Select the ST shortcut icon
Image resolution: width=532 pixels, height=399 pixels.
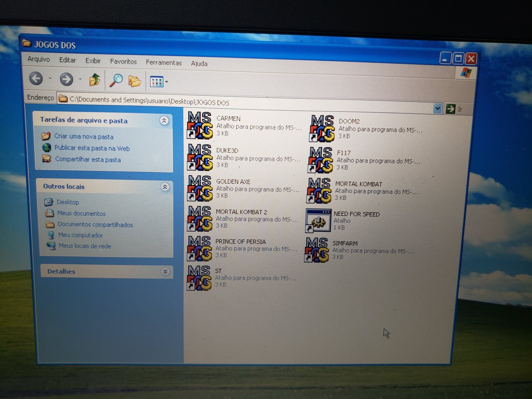click(x=199, y=277)
